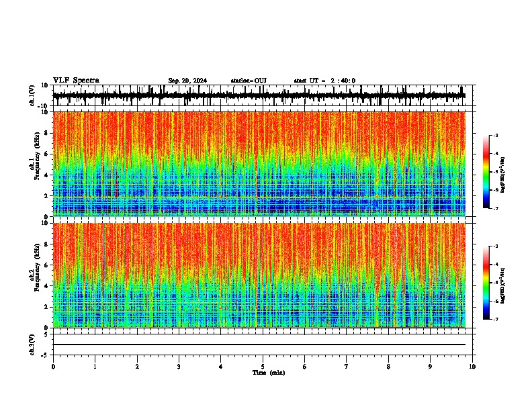
Task: Click the "6" kHz tick on ch.1 frequency axis
Action: point(47,154)
